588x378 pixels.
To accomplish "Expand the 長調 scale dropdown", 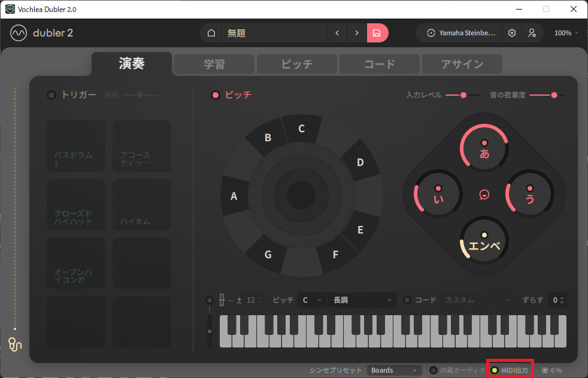I will coord(362,300).
